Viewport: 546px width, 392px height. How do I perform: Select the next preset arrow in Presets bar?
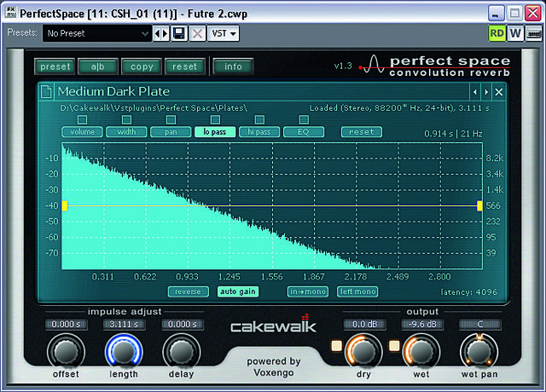[x=165, y=34]
